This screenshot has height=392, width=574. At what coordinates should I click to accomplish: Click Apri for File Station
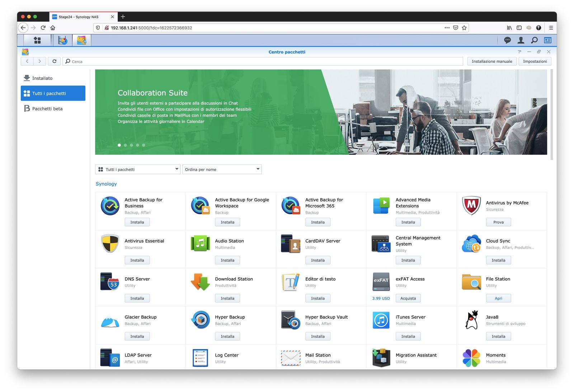tap(498, 298)
